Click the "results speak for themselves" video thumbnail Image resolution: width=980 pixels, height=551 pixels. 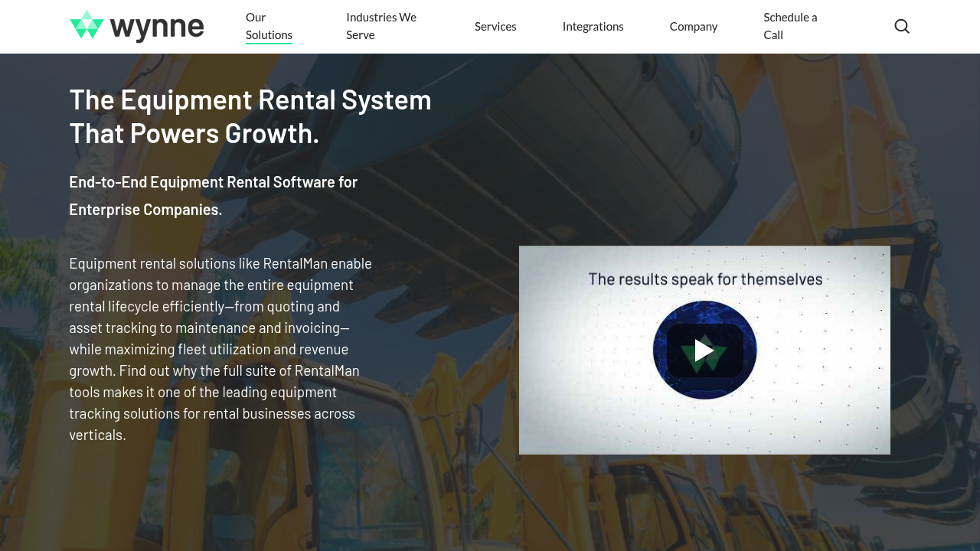point(704,350)
